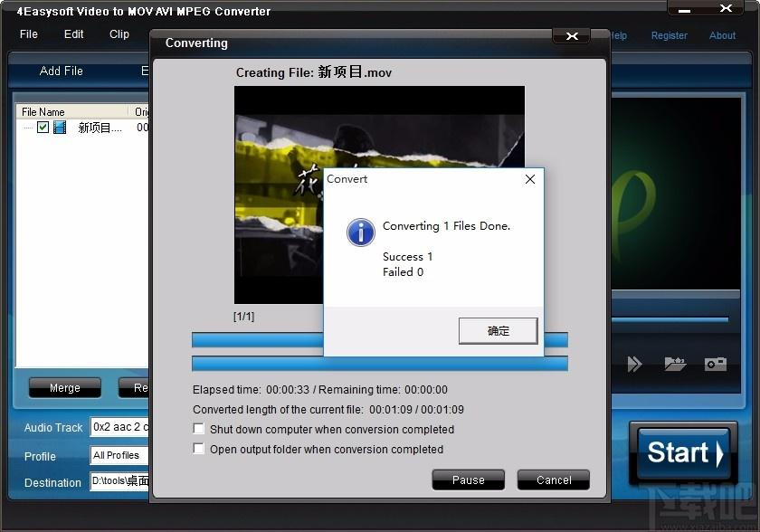Cancel the conversion
The width and height of the screenshot is (760, 532).
554,480
